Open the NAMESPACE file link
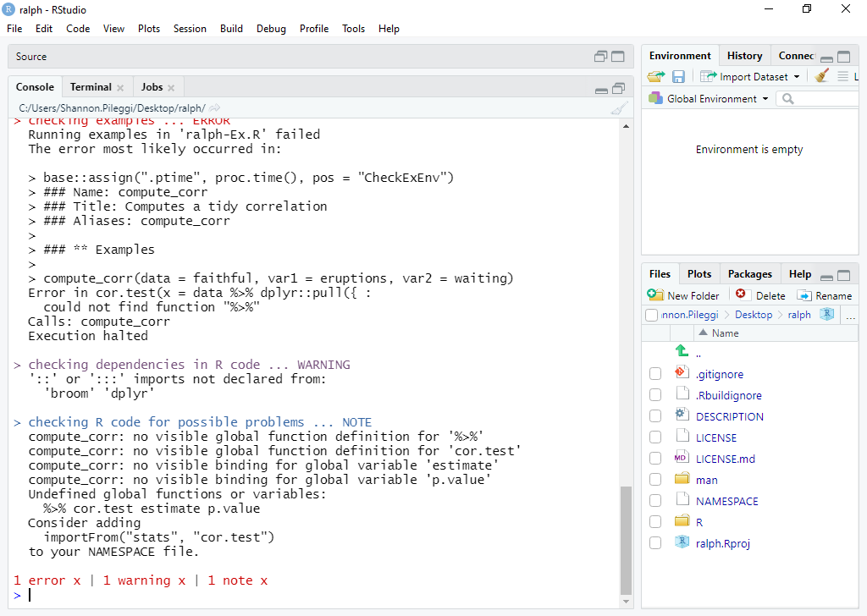The width and height of the screenshot is (867, 616). (x=726, y=501)
